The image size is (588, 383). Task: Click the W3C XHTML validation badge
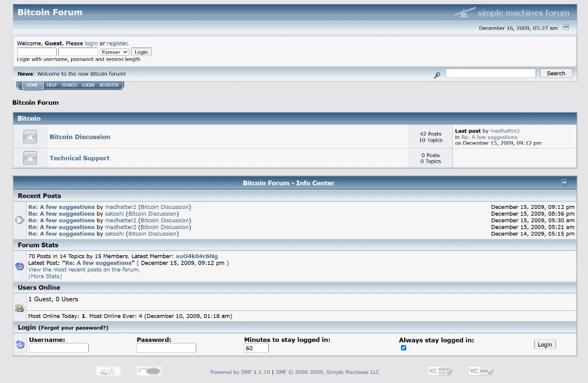click(x=440, y=371)
